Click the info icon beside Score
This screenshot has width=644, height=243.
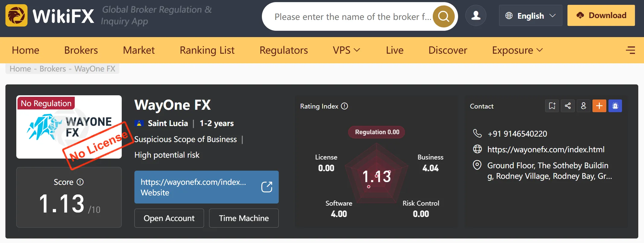(80, 182)
